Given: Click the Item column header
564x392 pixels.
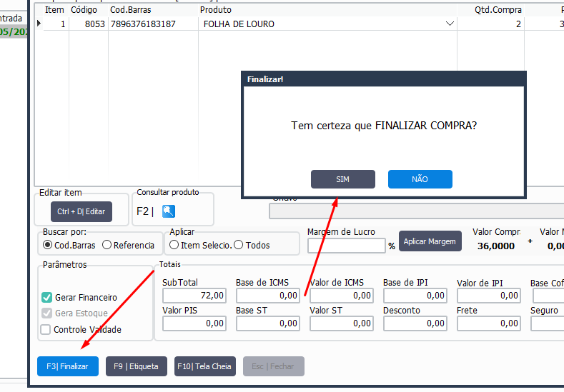Looking at the screenshot, I should [54, 10].
